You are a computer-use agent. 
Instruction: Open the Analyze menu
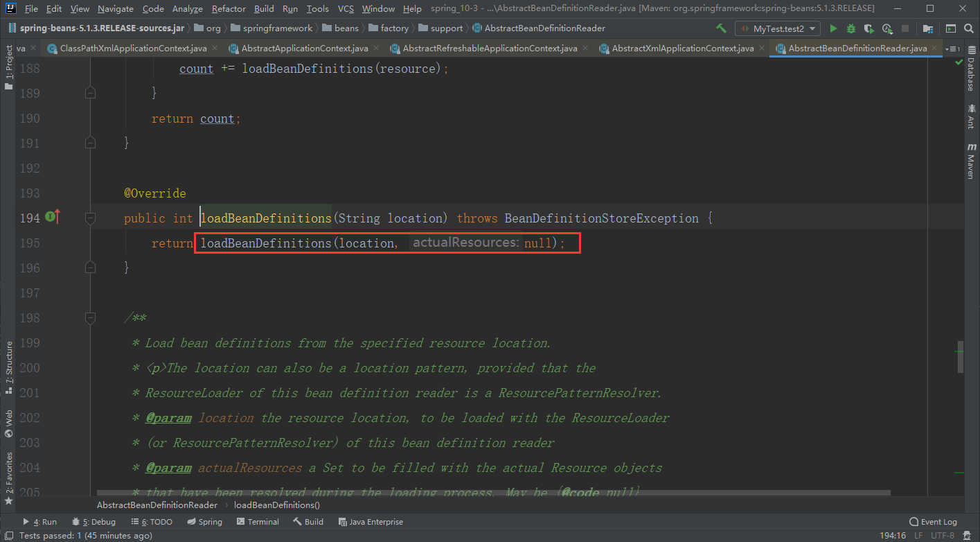tap(187, 8)
